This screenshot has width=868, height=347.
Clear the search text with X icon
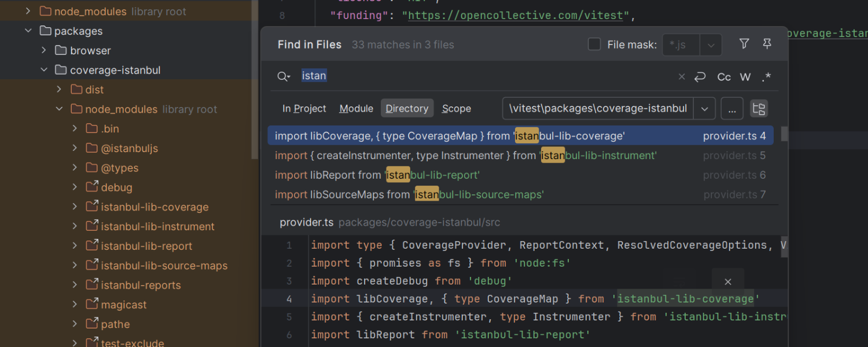point(682,77)
